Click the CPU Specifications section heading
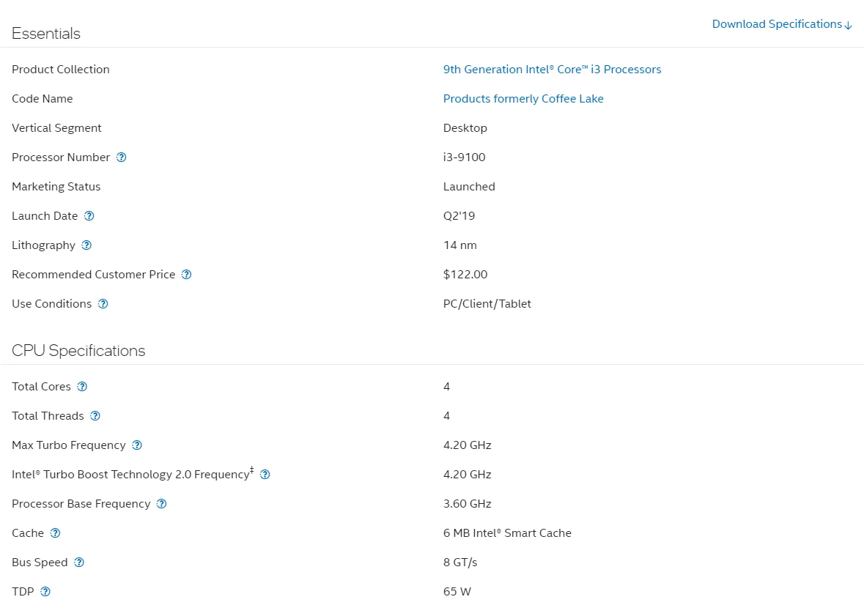Viewport: 864px width, 616px height. click(x=78, y=351)
